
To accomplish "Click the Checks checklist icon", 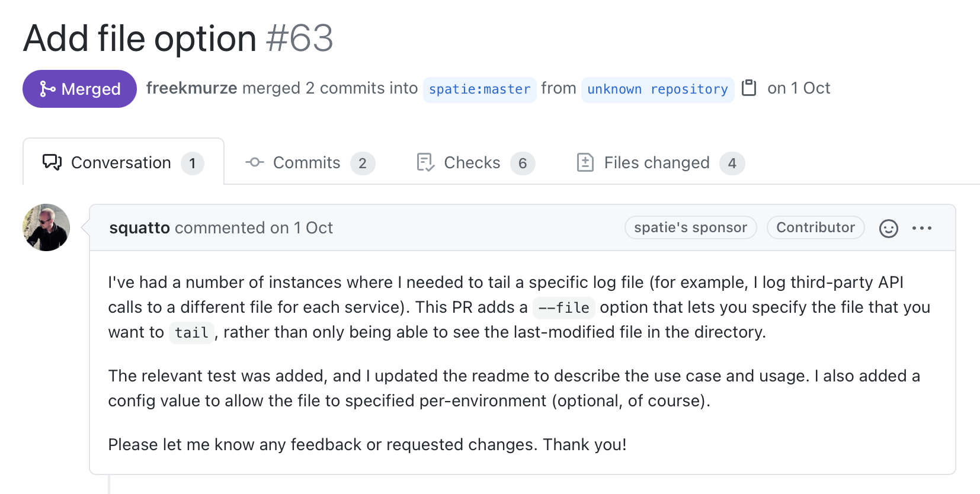I will (x=425, y=162).
